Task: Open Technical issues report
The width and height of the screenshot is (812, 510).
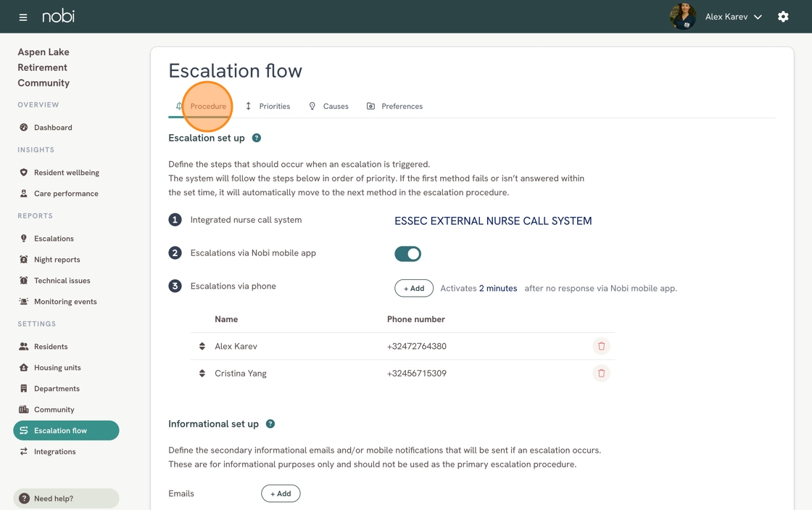Action: (62, 281)
